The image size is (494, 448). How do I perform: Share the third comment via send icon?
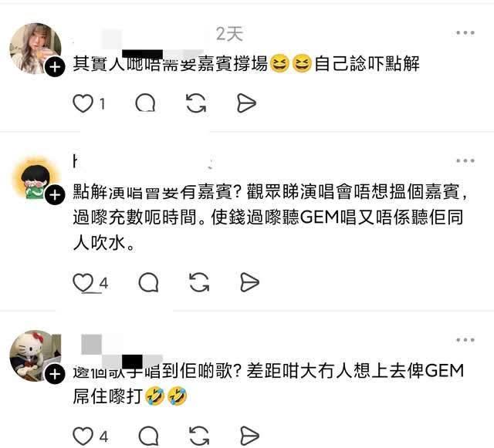coord(249,436)
